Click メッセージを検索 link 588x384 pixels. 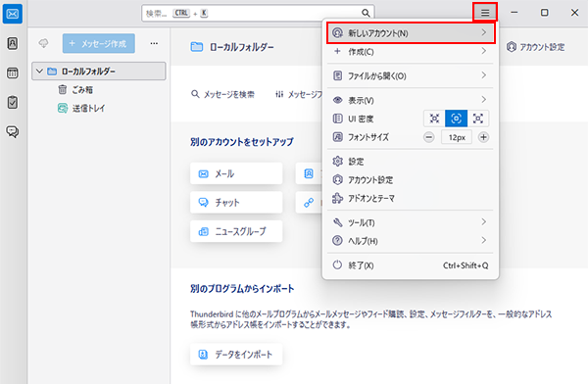tap(222, 94)
